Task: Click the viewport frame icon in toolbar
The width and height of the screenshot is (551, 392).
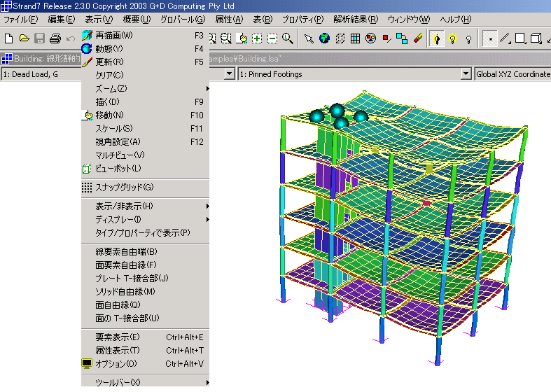Action: (x=340, y=38)
